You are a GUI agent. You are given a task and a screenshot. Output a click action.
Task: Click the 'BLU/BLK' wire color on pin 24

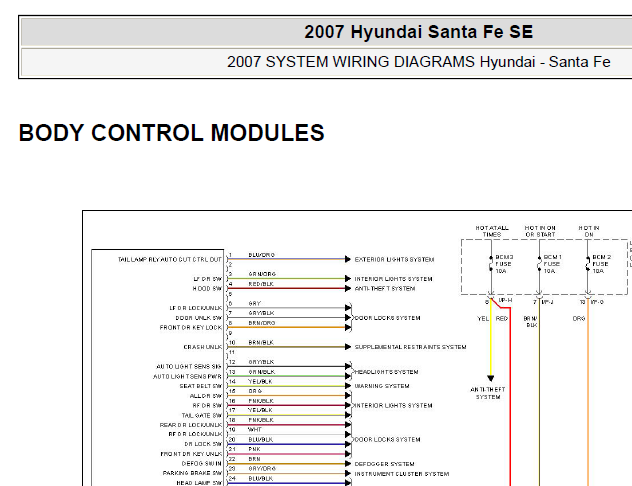pyautogui.click(x=261, y=479)
